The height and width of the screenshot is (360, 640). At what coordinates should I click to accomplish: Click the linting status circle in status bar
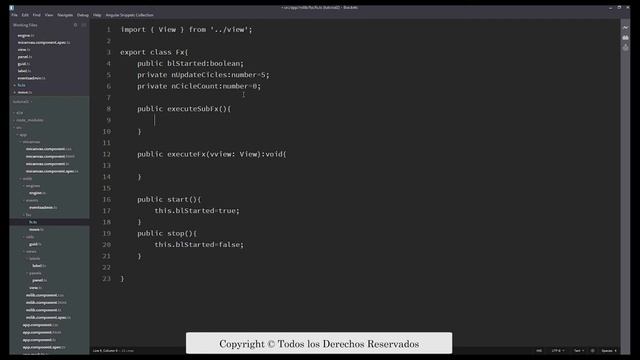coord(592,351)
